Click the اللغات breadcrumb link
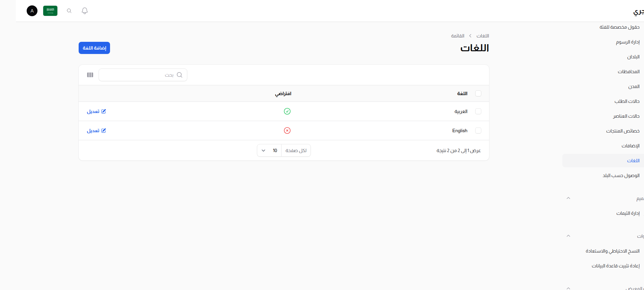 pyautogui.click(x=483, y=36)
